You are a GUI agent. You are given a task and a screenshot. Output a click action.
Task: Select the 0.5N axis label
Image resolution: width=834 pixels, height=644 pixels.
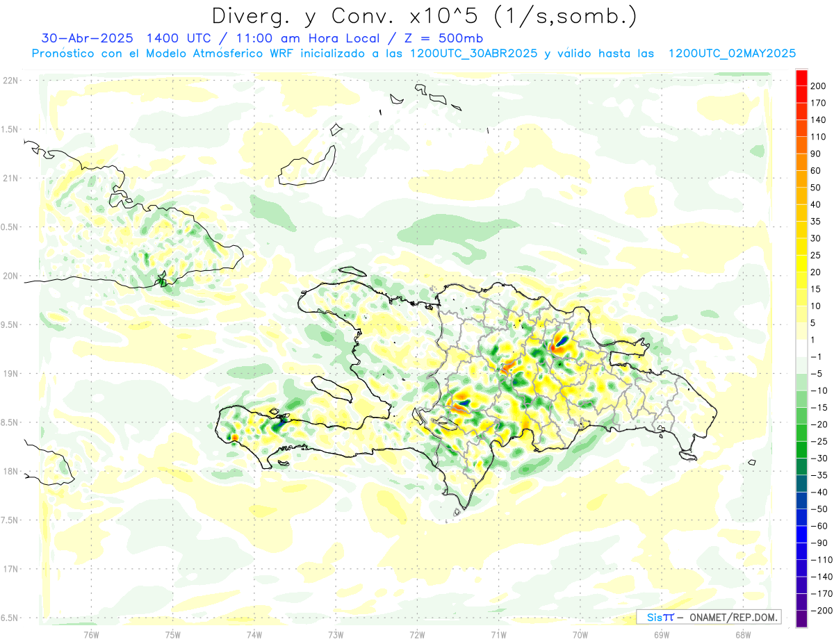point(10,227)
